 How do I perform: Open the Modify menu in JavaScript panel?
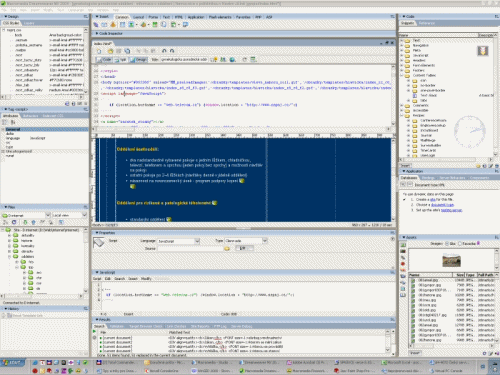click(146, 279)
